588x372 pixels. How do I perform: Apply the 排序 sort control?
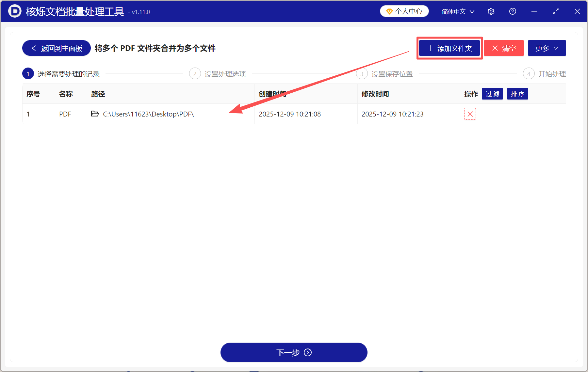[517, 94]
